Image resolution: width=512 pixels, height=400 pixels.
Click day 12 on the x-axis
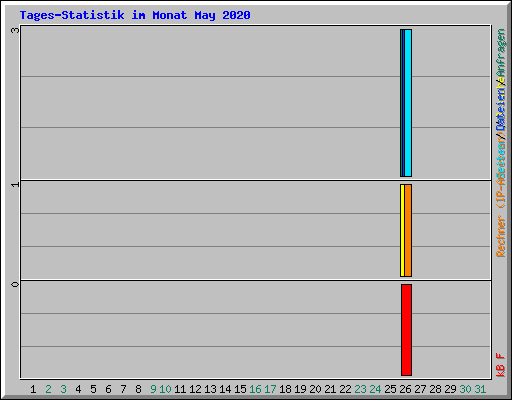[x=195, y=389]
